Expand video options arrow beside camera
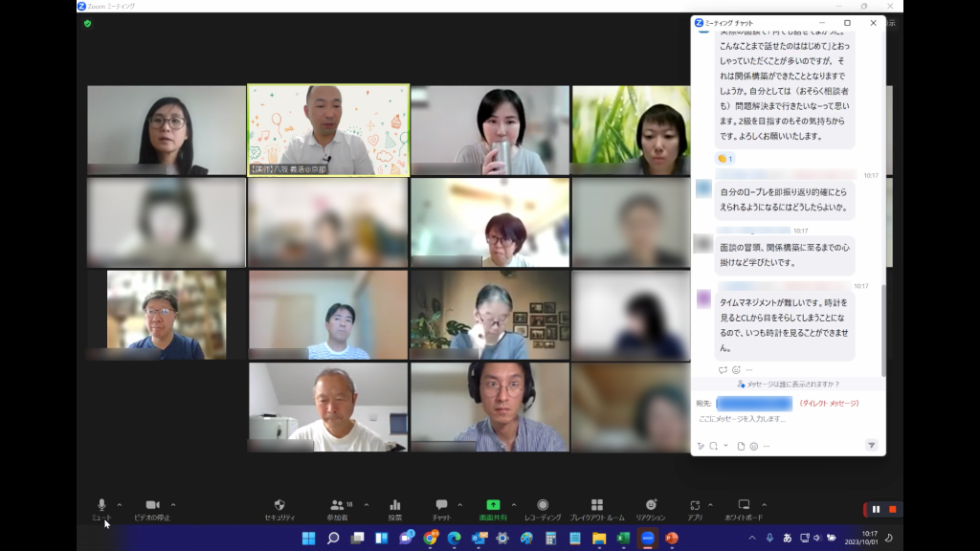 click(173, 504)
